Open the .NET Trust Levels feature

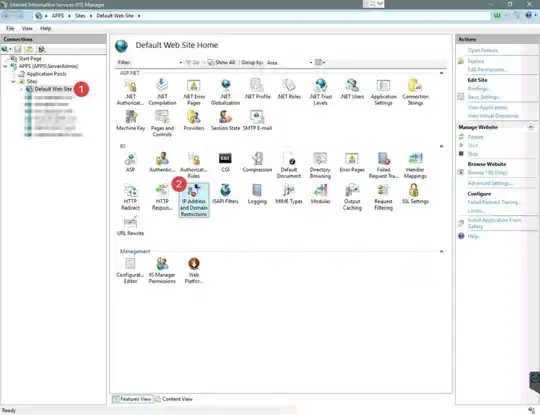(321, 92)
